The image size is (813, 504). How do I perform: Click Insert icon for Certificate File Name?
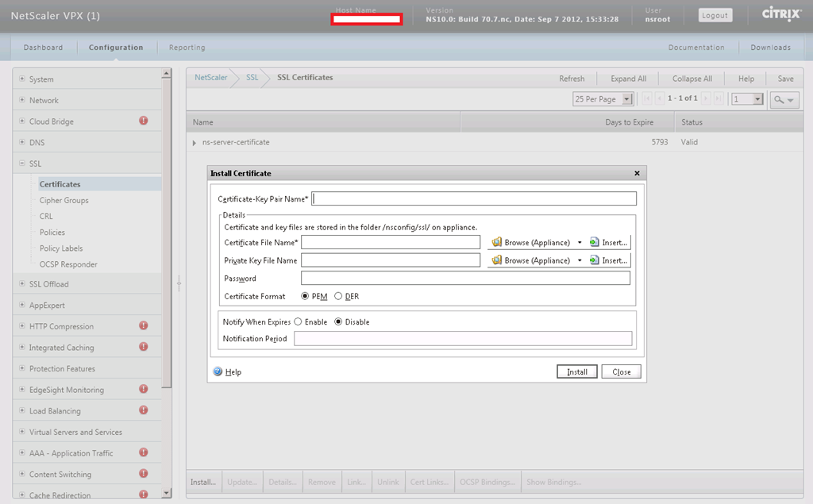click(x=595, y=242)
